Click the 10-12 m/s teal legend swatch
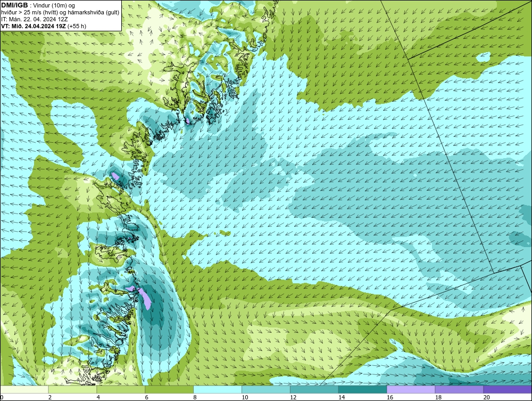532x401 pixels. pos(266,389)
